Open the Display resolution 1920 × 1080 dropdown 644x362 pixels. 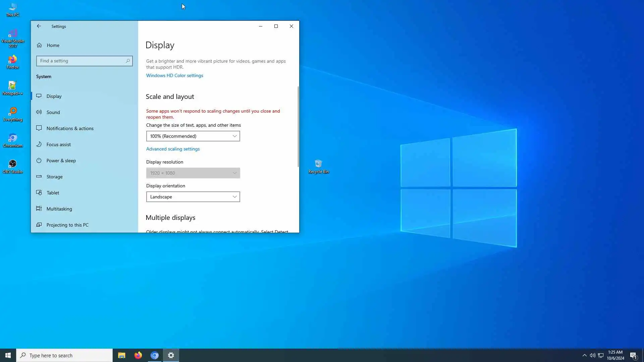pos(193,173)
